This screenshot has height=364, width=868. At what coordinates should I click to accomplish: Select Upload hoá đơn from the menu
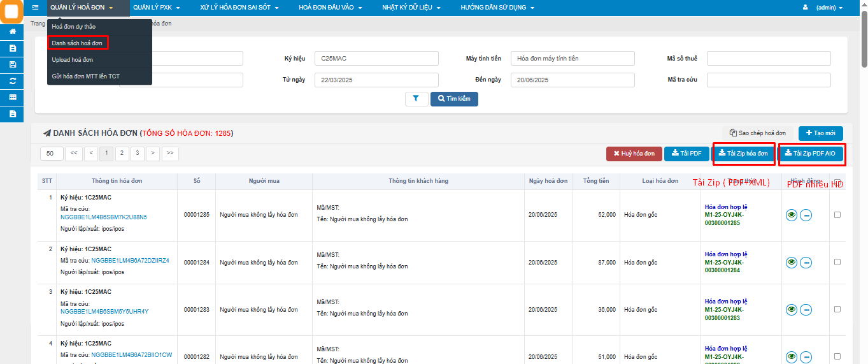click(73, 60)
